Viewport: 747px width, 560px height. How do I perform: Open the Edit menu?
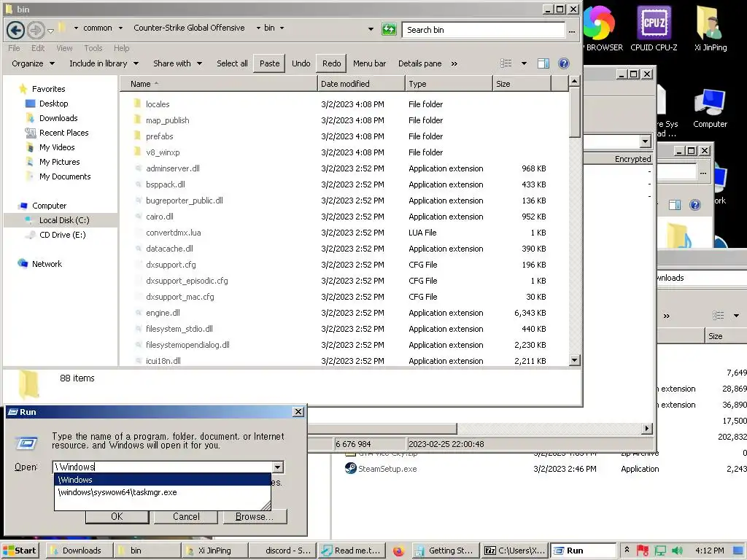[x=38, y=48]
